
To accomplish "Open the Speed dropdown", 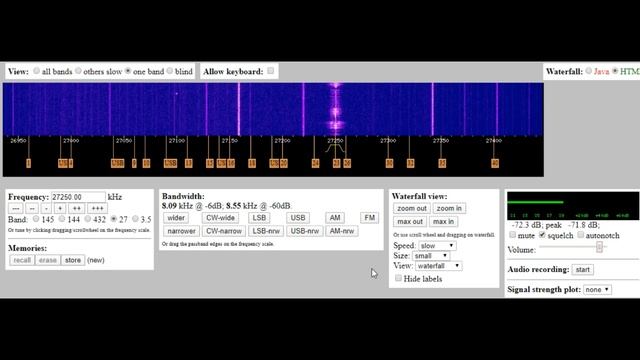I will 437,246.
